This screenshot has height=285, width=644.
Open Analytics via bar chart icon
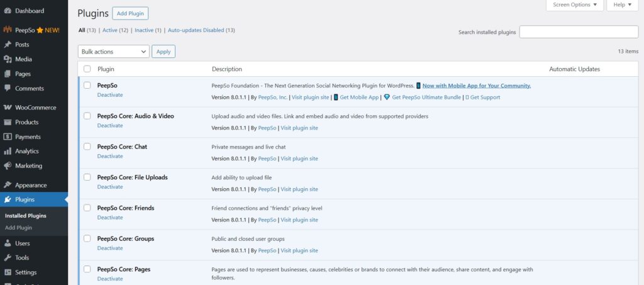8,151
